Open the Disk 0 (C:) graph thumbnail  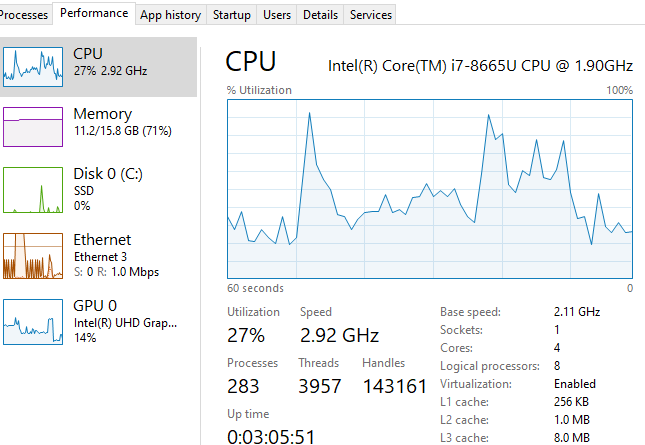coord(35,190)
